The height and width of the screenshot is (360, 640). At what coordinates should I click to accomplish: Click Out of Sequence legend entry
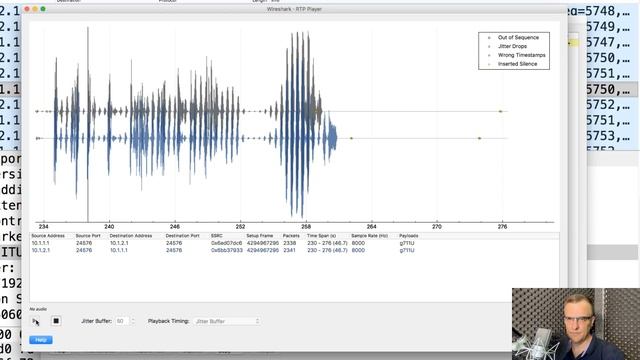[518, 38]
